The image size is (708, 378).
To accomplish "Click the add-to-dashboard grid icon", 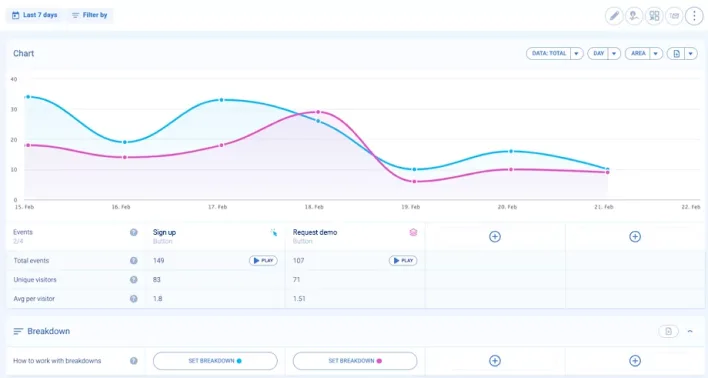I will click(x=654, y=16).
